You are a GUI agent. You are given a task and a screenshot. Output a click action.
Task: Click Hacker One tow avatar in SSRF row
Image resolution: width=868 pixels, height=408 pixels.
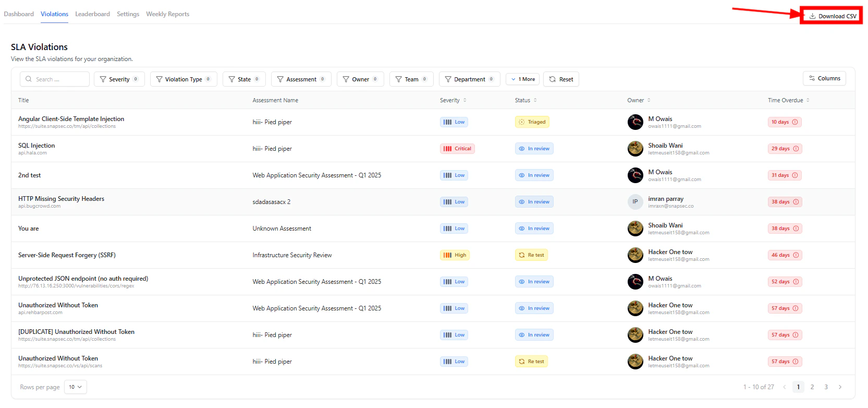click(x=635, y=255)
